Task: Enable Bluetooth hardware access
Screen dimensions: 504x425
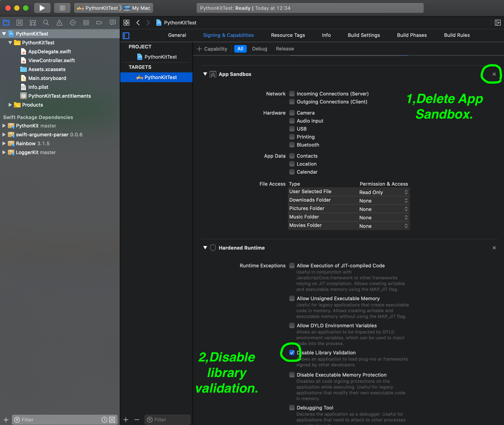Action: coord(292,145)
